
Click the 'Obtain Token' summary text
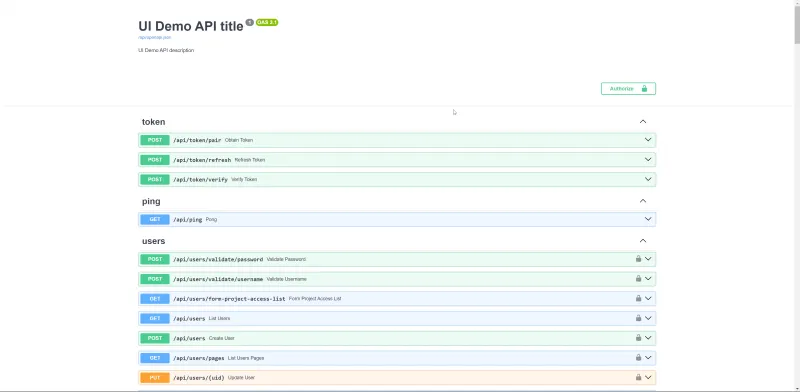[239, 140]
